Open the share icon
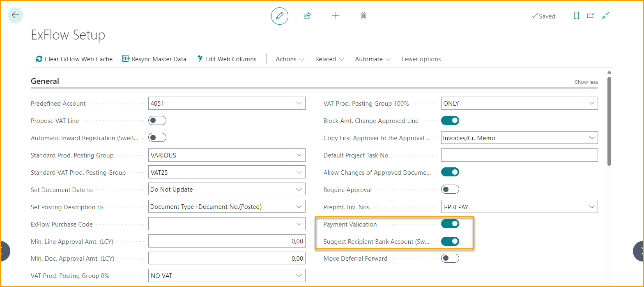This screenshot has width=644, height=287. click(x=307, y=16)
